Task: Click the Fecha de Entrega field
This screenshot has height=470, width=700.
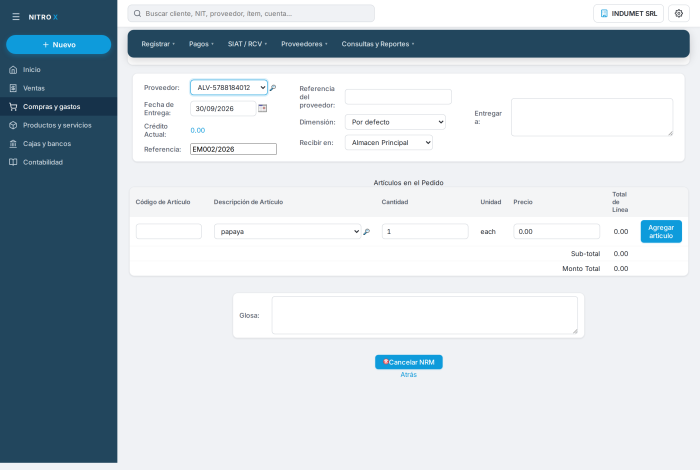Action: click(223, 108)
